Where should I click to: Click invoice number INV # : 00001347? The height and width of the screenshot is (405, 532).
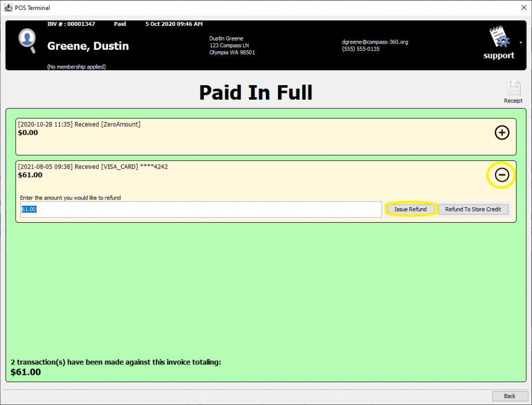(71, 24)
